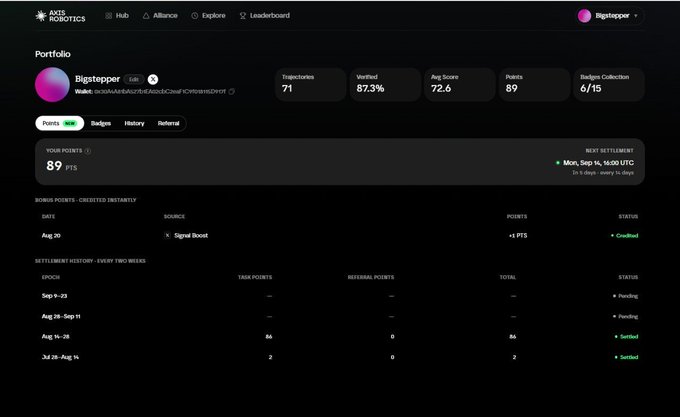Click the +1 PTS value
Screen dimensions: 680x417
tap(518, 235)
